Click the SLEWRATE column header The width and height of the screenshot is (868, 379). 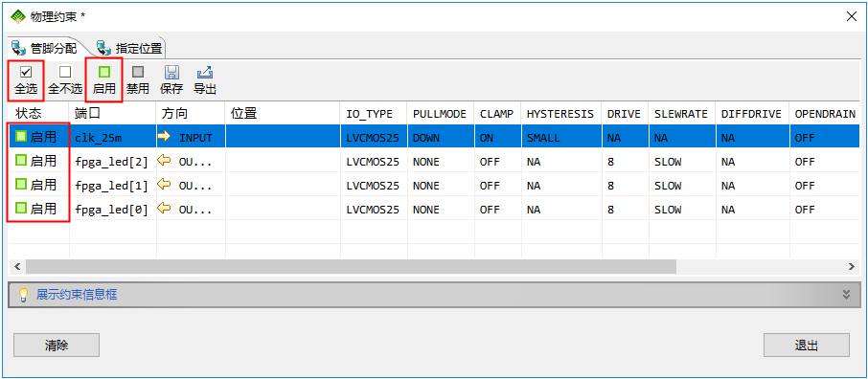682,114
